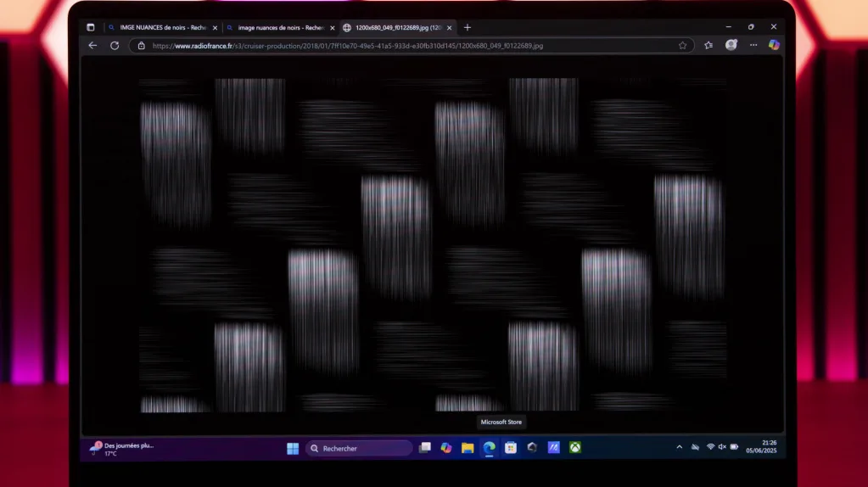Open the Edge profile avatar
This screenshot has height=487, width=868.
coord(731,45)
